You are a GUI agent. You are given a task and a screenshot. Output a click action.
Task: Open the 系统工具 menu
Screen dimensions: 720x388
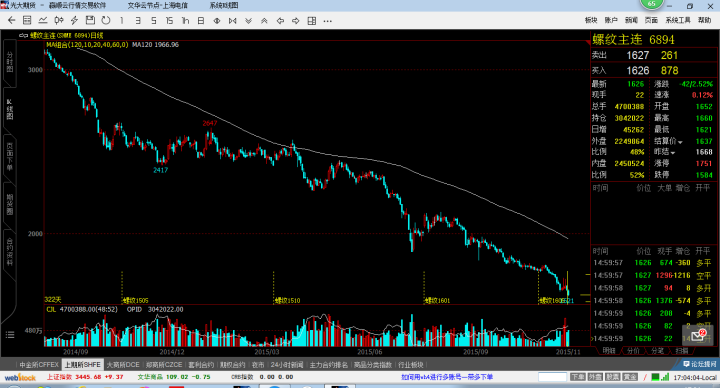pos(678,20)
